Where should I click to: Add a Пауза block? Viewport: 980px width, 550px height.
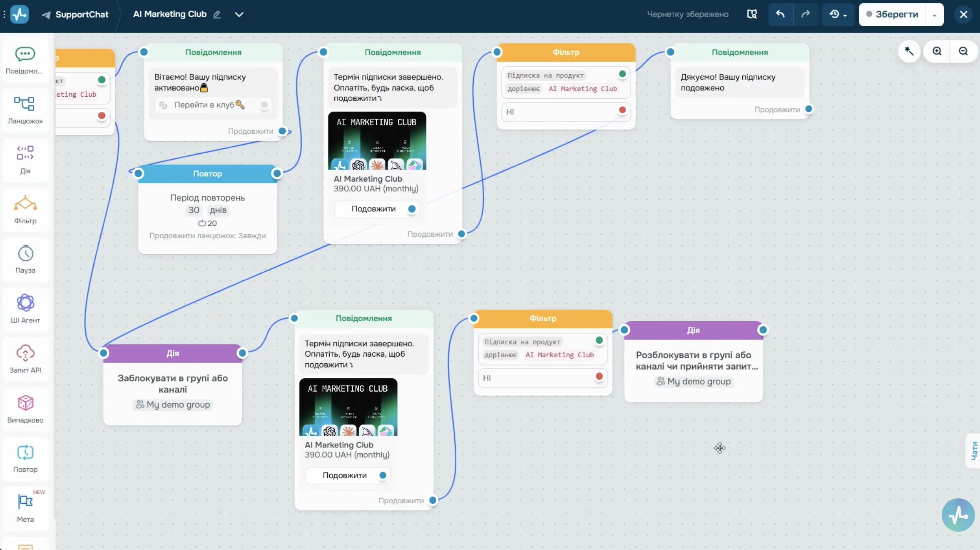(x=25, y=260)
